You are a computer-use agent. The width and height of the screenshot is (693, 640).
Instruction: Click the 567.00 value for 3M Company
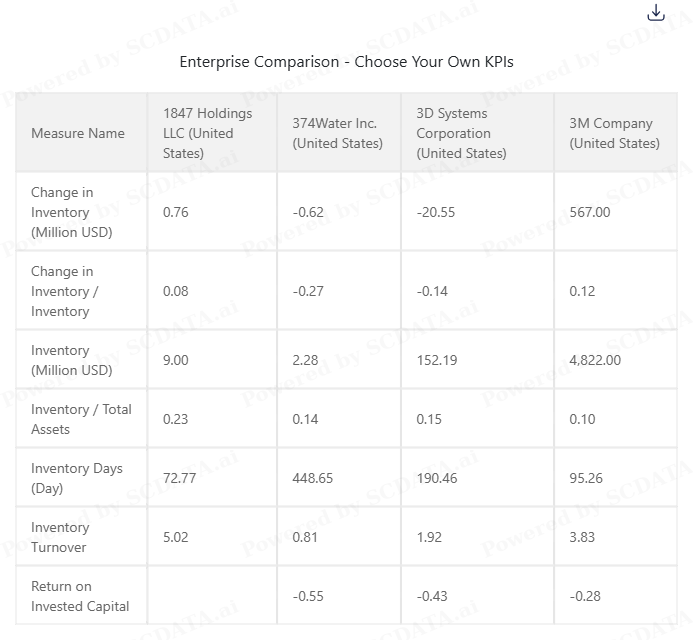click(x=590, y=212)
